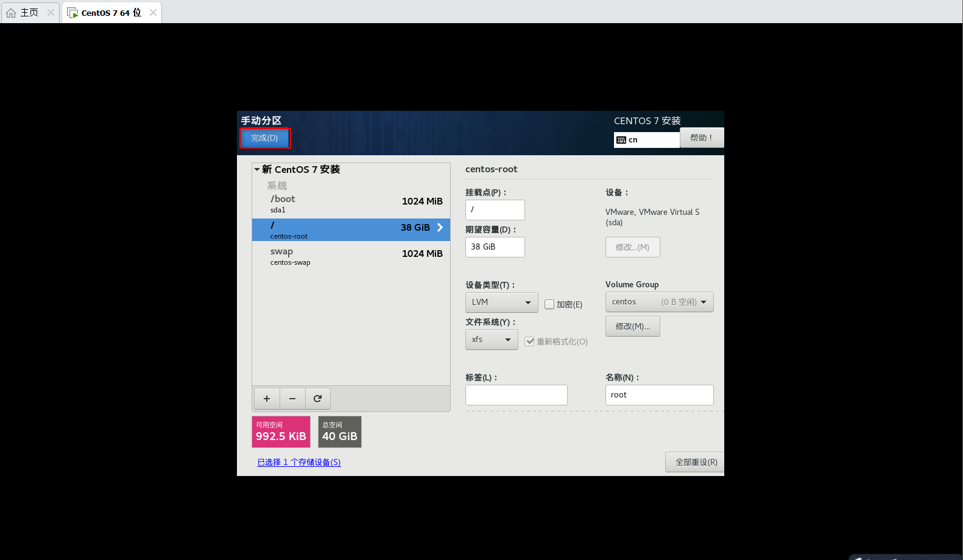Select the /boot sda1 partition row
The image size is (963, 560).
click(x=351, y=204)
